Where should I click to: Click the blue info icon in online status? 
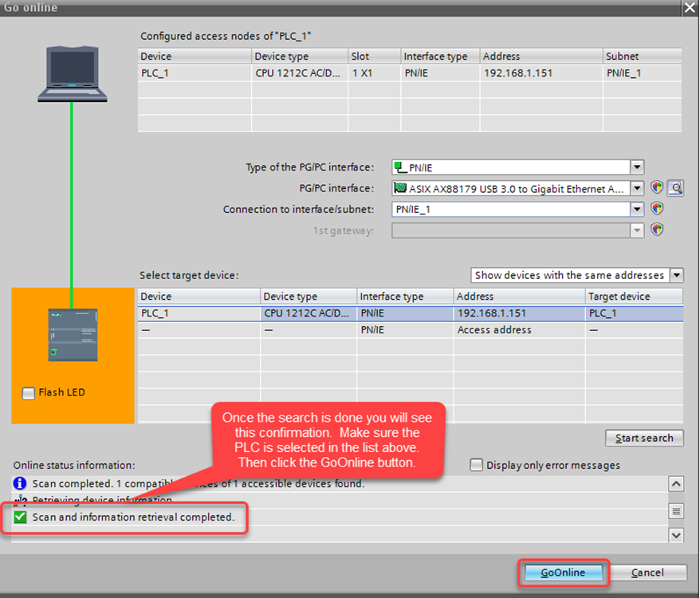tap(19, 483)
